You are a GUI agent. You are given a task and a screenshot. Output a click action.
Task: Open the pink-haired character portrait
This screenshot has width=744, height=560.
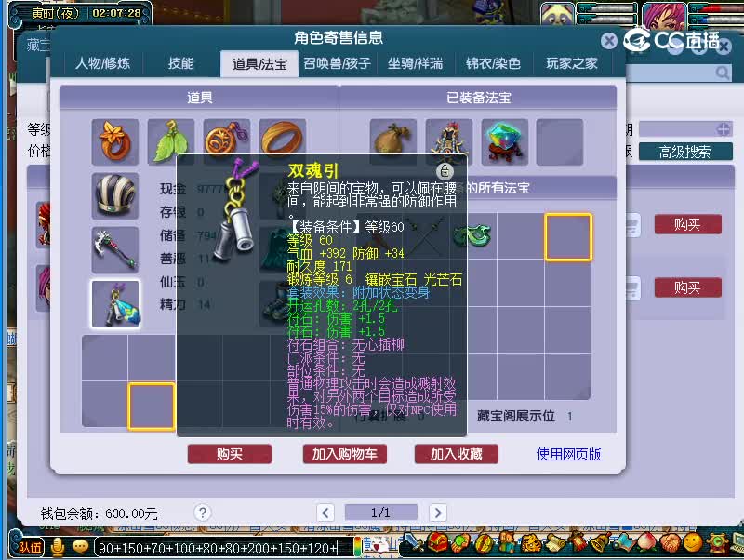click(664, 14)
